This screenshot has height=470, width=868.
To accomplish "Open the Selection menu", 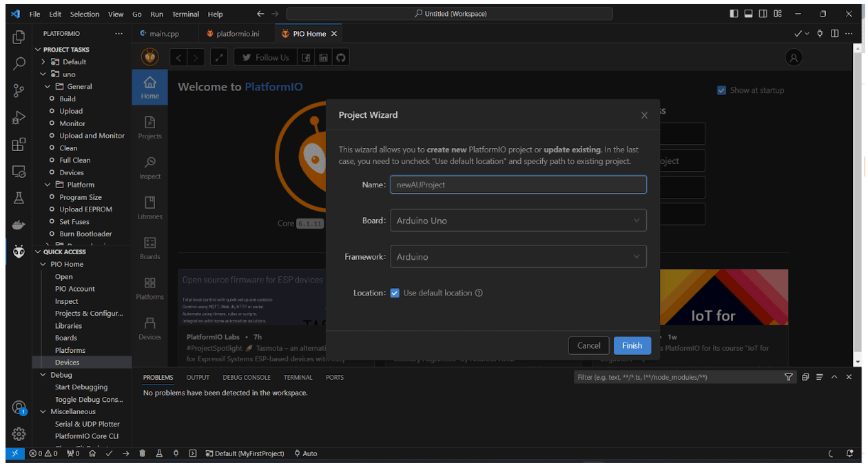I will 85,14.
